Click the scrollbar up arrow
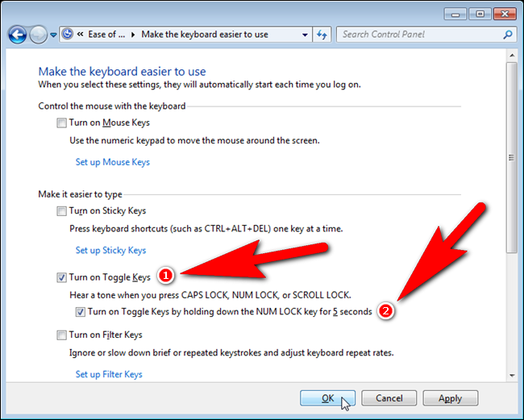The image size is (524, 420). point(512,55)
